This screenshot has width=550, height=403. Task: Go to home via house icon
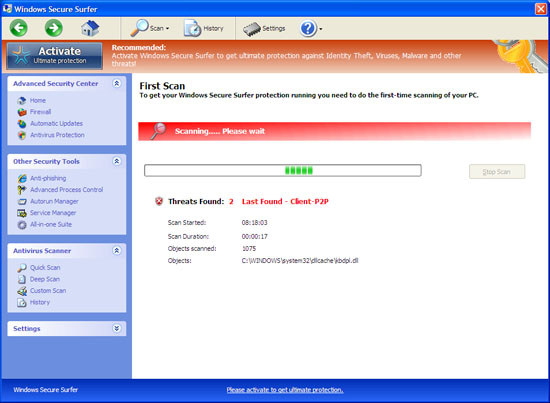pyautogui.click(x=90, y=28)
